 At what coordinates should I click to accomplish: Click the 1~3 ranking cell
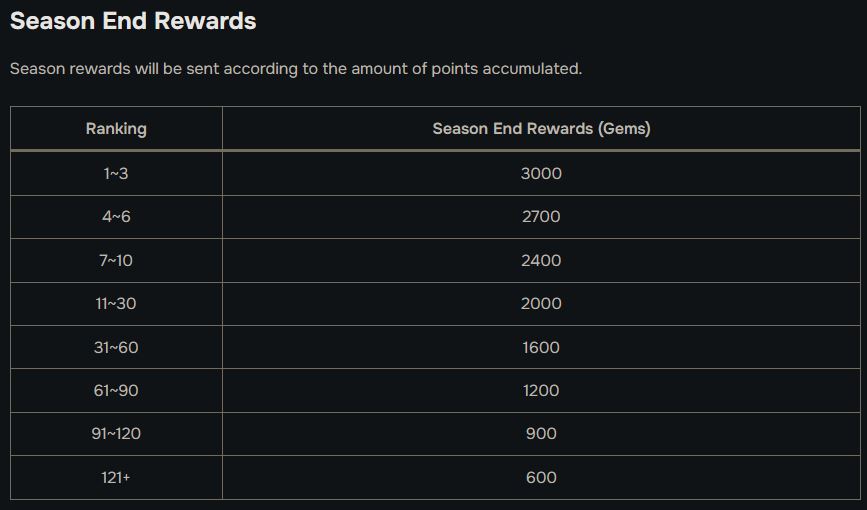point(116,174)
